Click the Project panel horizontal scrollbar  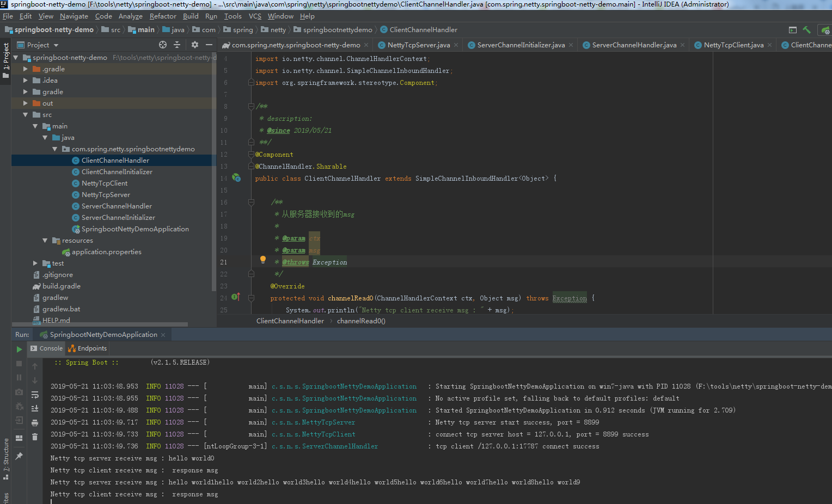click(100, 324)
